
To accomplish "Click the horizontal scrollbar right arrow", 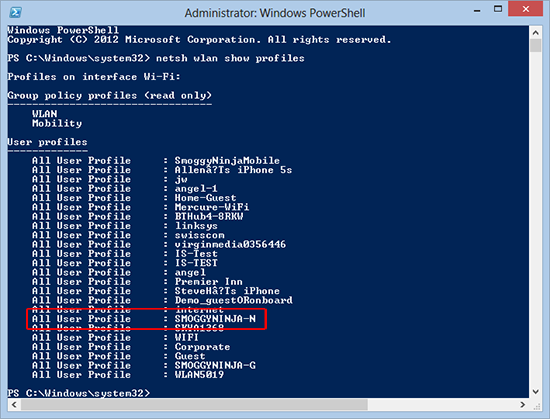I will click(x=523, y=405).
